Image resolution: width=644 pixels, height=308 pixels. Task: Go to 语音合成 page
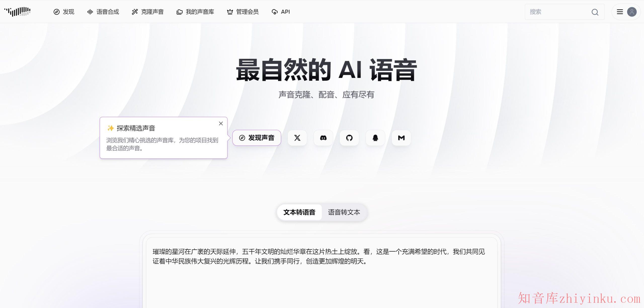[x=103, y=12]
